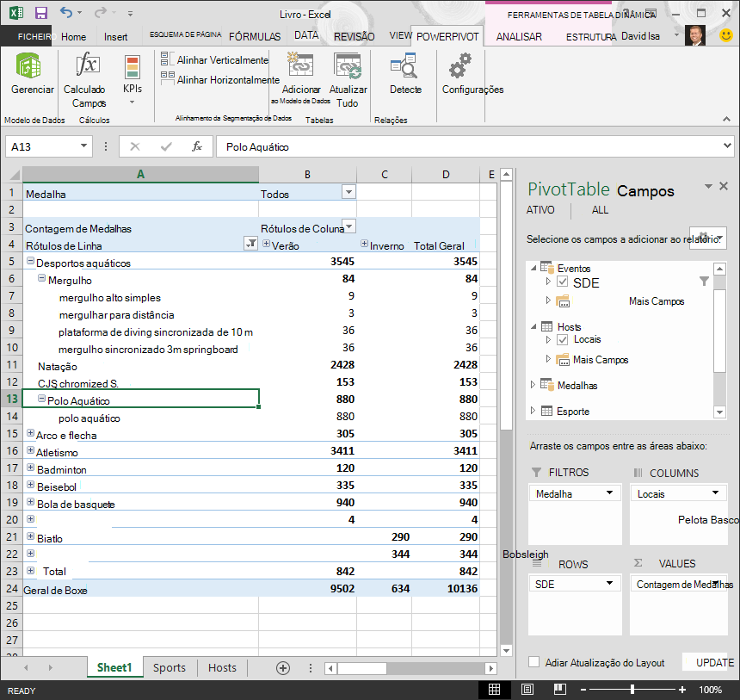
Task: Open the Calculado Campos fx icon
Action: (x=88, y=65)
